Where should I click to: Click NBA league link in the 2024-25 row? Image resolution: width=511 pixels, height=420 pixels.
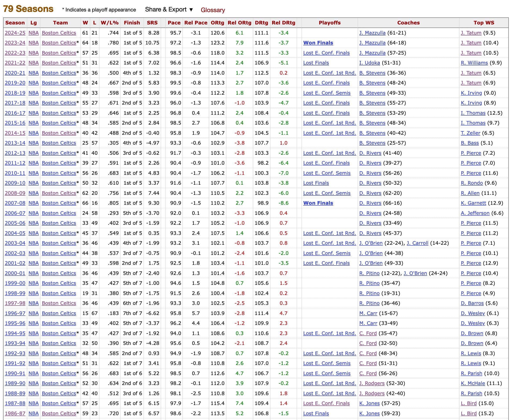(33, 33)
